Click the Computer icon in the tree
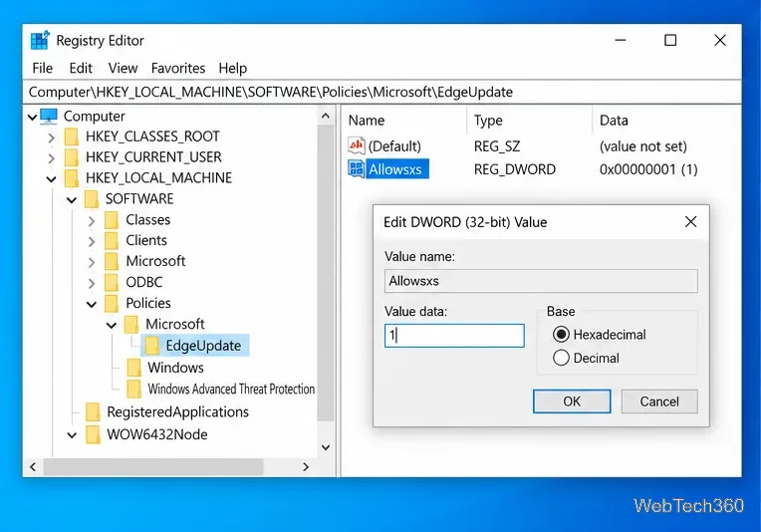Viewport: 761px width, 532px height. 49,116
